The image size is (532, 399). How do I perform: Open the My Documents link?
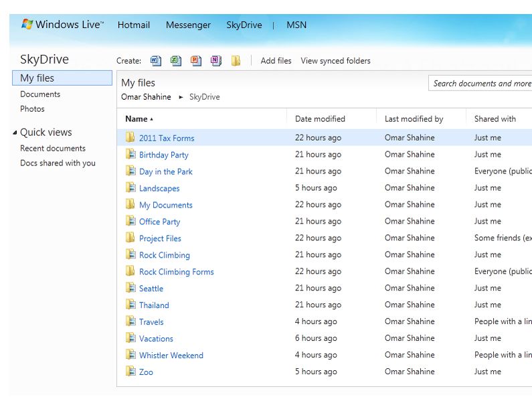point(165,205)
